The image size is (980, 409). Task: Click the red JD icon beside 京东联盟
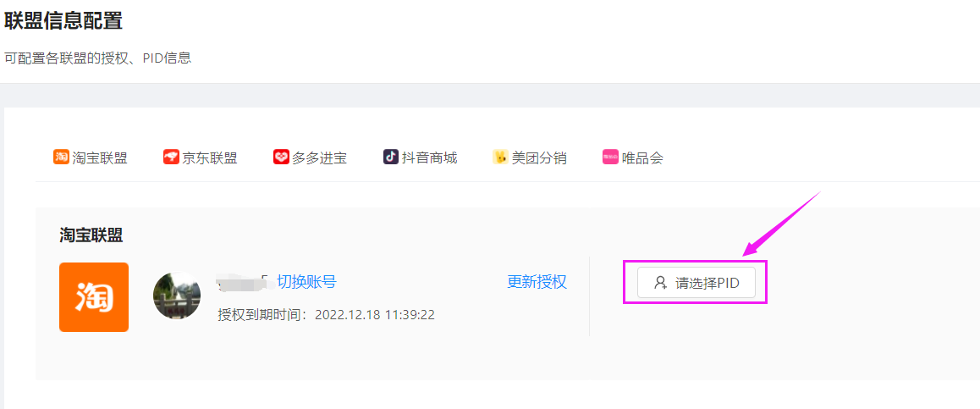(171, 157)
